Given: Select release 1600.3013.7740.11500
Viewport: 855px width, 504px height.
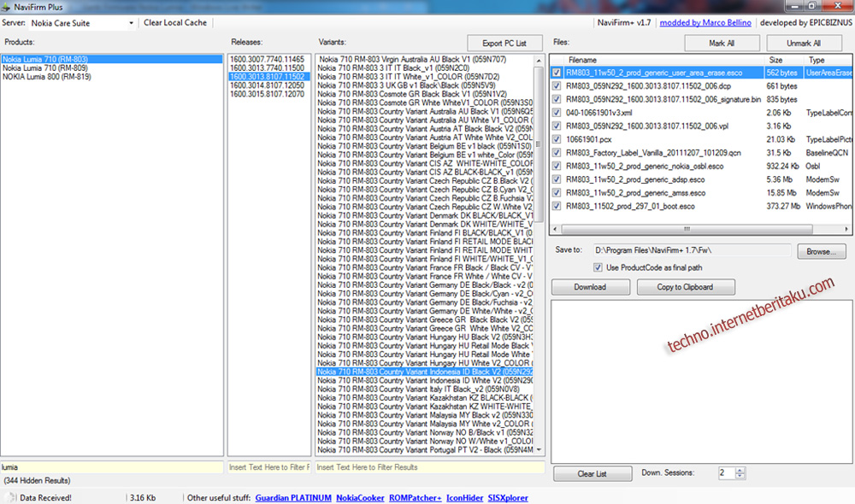Looking at the screenshot, I should pyautogui.click(x=268, y=68).
